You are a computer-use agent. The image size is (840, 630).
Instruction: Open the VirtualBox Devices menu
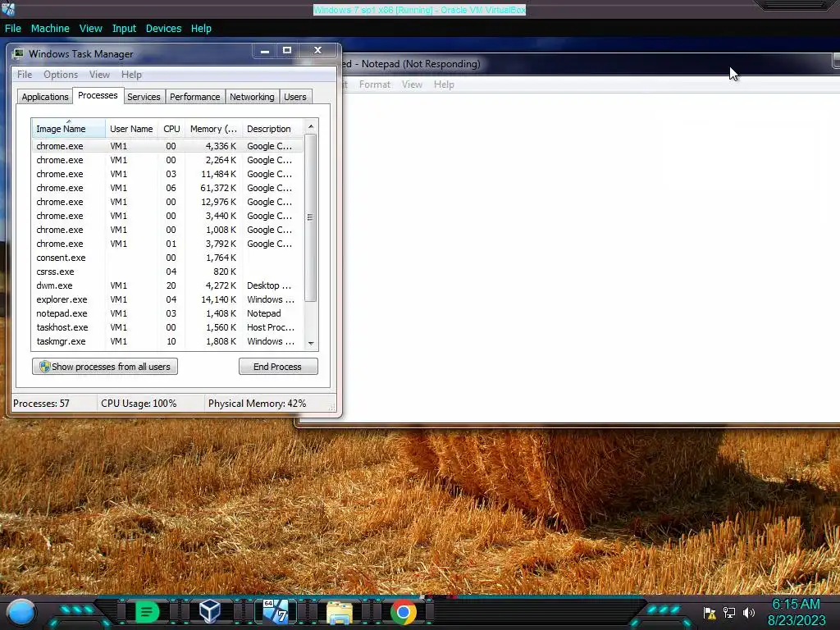coord(163,29)
